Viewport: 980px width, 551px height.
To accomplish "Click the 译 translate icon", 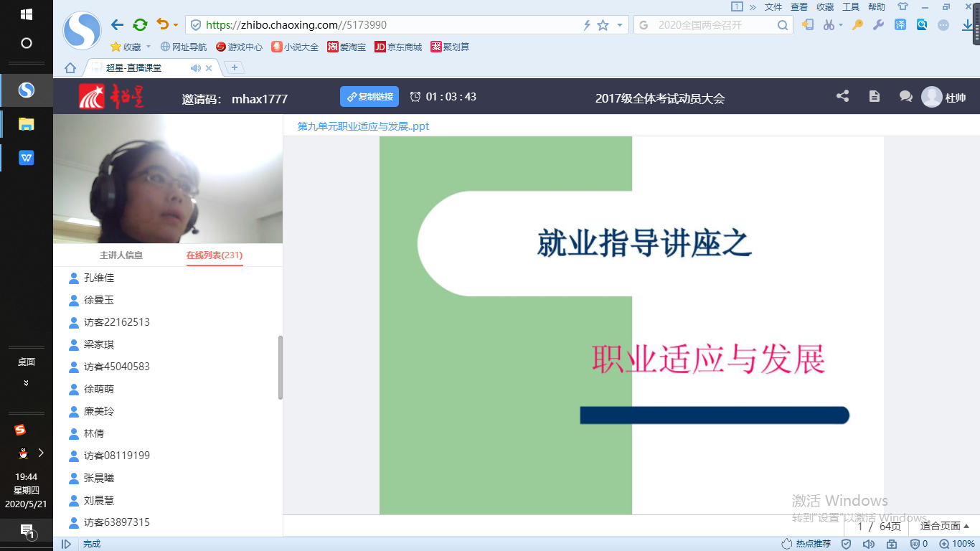I will pyautogui.click(x=900, y=25).
